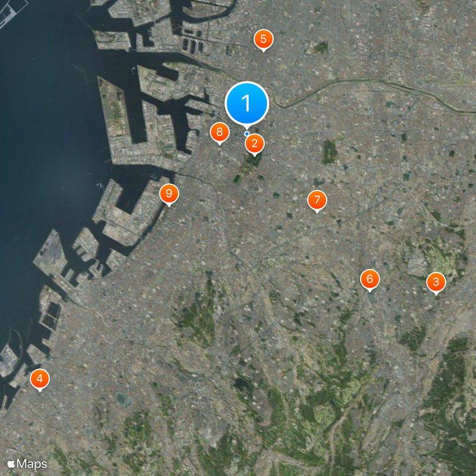Click the green park beneath pin 2
476x476 pixels.
coord(255,159)
